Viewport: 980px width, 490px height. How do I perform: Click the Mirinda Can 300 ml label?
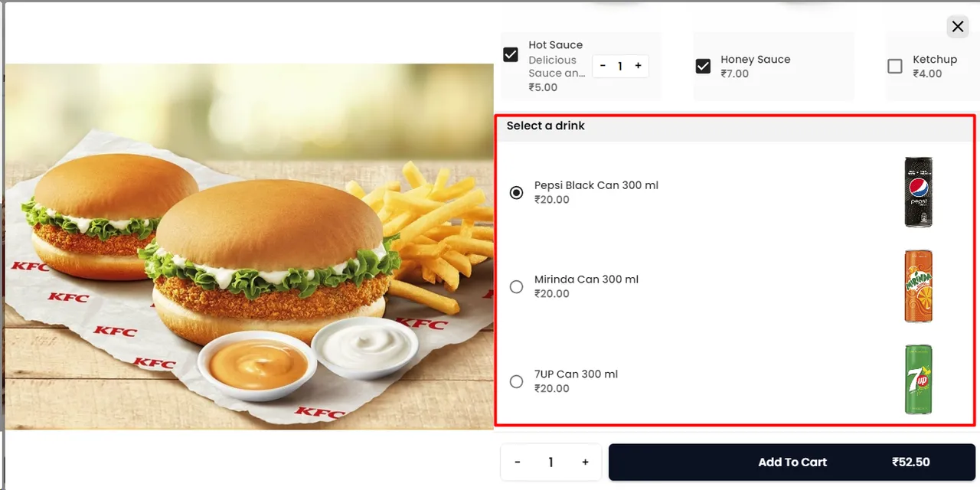coord(586,279)
